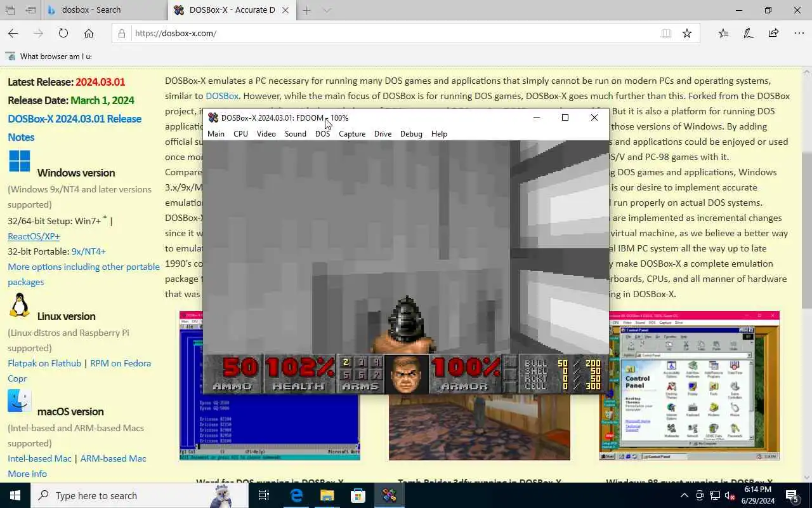
Task: Set the current tabs aside
Action: coord(30,10)
